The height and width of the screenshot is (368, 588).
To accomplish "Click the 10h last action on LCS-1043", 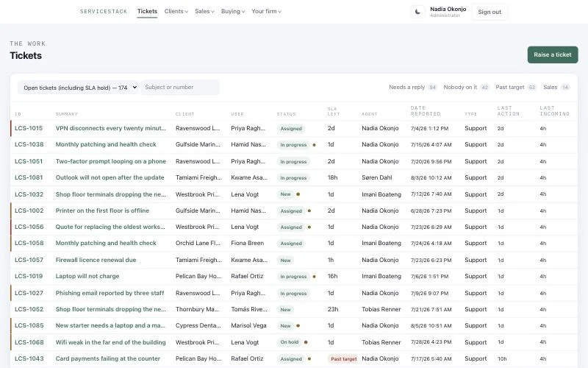I will [x=502, y=358].
